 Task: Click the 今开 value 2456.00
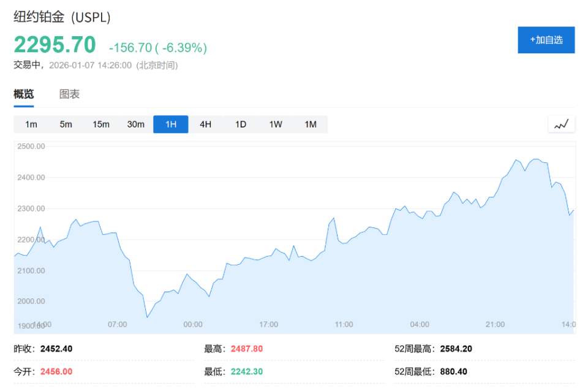[56, 371]
